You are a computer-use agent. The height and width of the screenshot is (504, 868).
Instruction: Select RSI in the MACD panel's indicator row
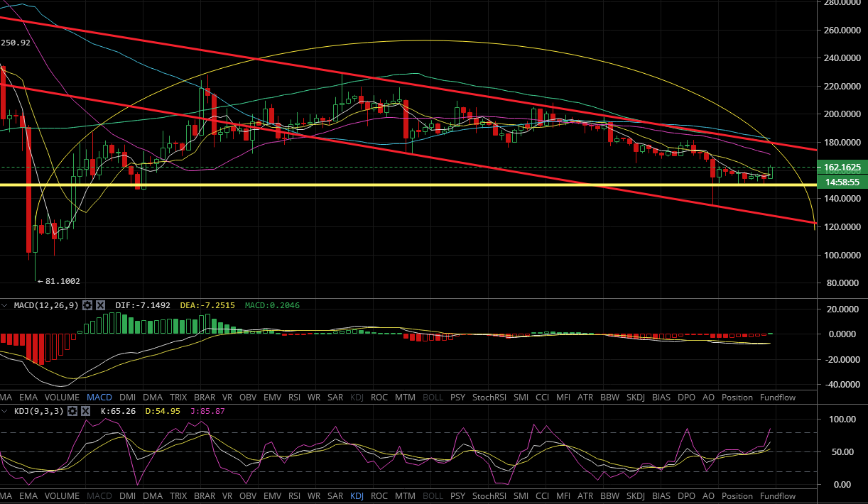tap(294, 398)
